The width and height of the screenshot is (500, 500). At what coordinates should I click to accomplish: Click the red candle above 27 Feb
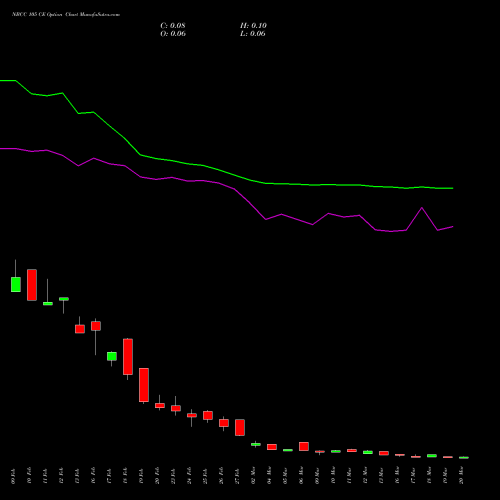(x=240, y=427)
